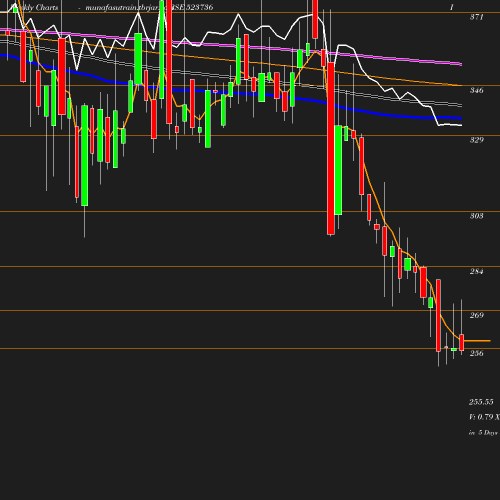Click the 303 price level label
Viewport: 500px width, 500px height.
476,216
